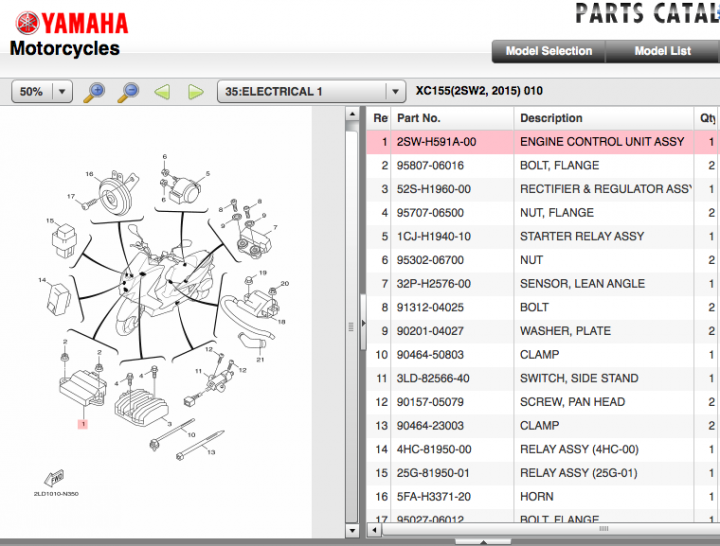Open the Model Selection tab
This screenshot has height=546, width=720.
click(549, 51)
